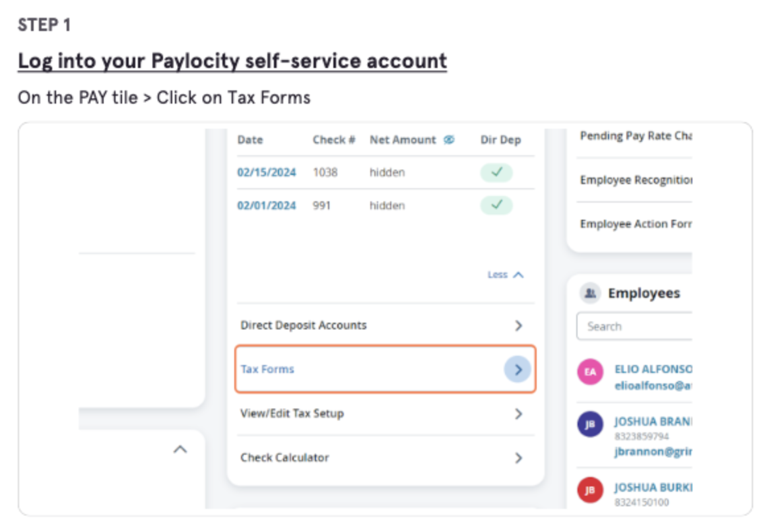This screenshot has width=763, height=532.
Task: Open View/Edit Tax Setup chevron
Action: pos(519,414)
